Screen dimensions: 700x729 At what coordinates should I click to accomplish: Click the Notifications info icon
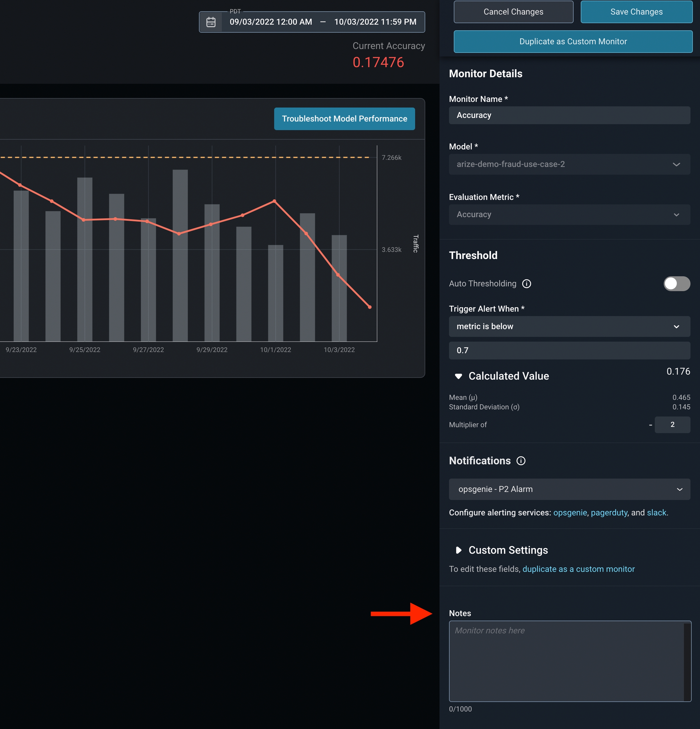click(521, 461)
